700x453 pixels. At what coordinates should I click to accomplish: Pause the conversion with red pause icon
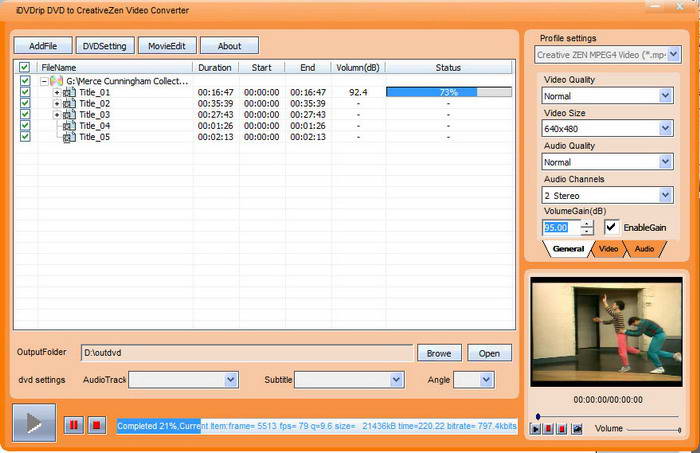coord(74,425)
